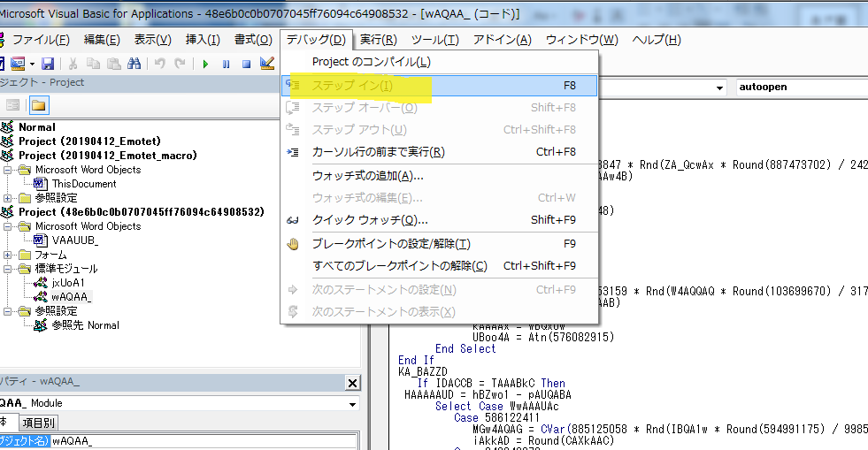Click the KA_BAZZD code line
The image size is (868, 450).
(422, 371)
